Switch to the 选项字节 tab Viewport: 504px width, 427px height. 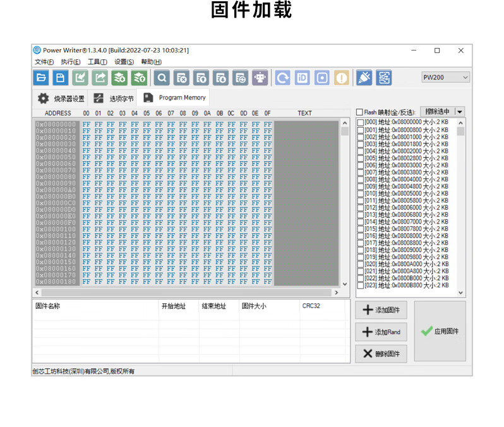click(114, 99)
